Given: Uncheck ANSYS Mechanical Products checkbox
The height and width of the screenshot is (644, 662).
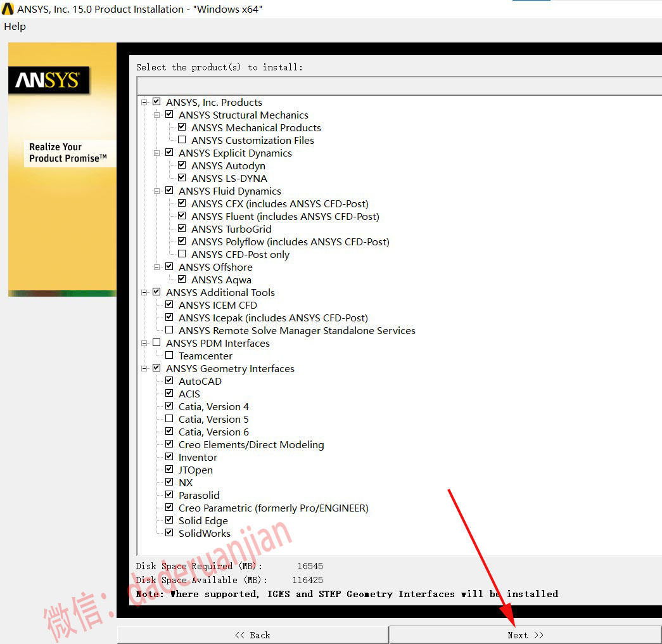Looking at the screenshot, I should [182, 127].
